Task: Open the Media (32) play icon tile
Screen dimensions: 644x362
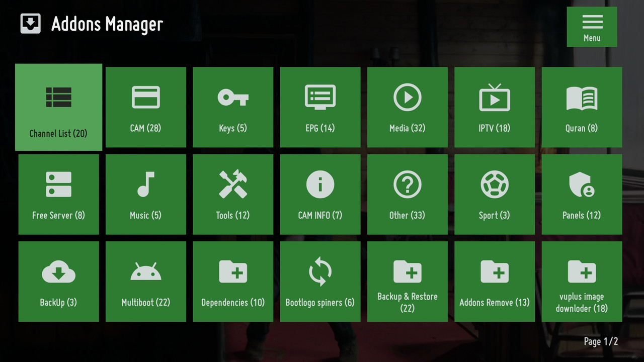Action: [x=408, y=107]
